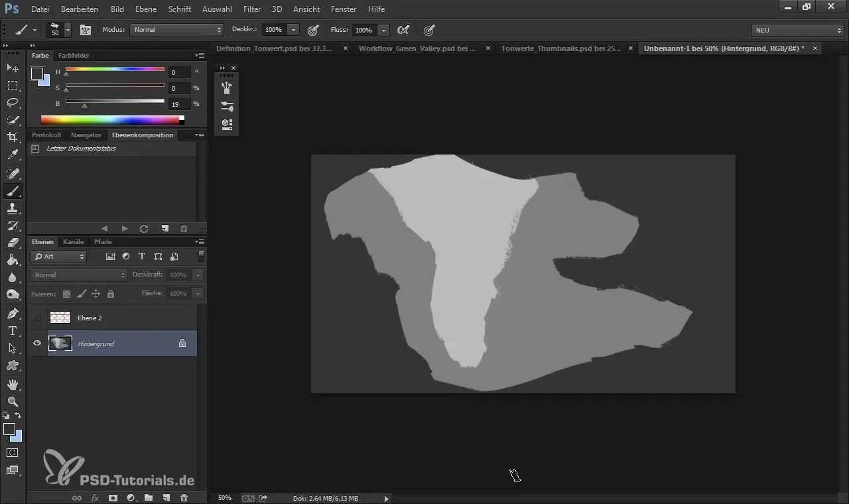Swap foreground and background colors

[19, 416]
